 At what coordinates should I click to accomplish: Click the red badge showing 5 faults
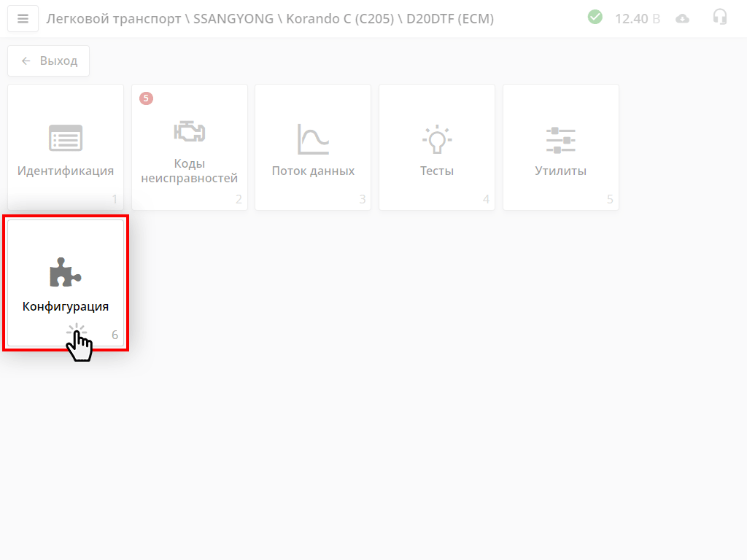click(146, 98)
